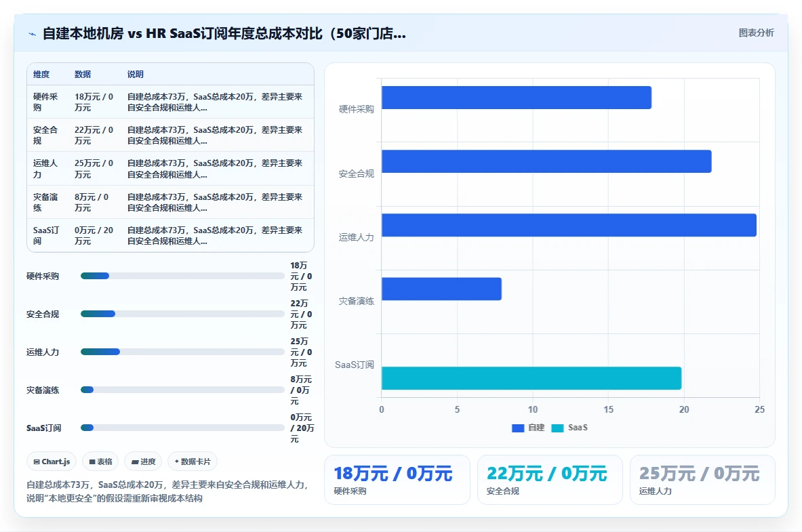Click the 灾备演练 bar in the chart

click(x=441, y=289)
